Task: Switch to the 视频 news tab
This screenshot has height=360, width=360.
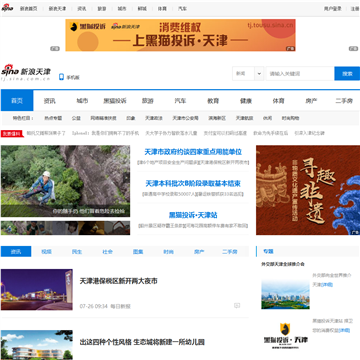Action: [46, 252]
